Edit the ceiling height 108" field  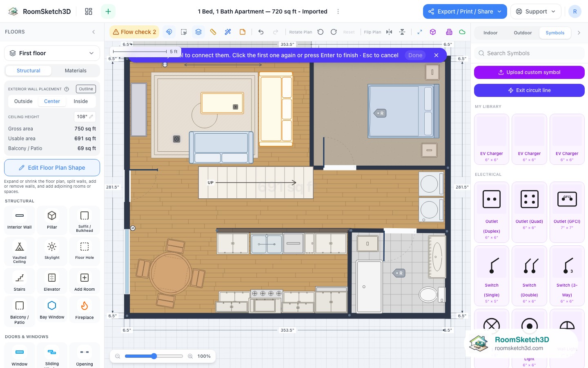pos(85,117)
